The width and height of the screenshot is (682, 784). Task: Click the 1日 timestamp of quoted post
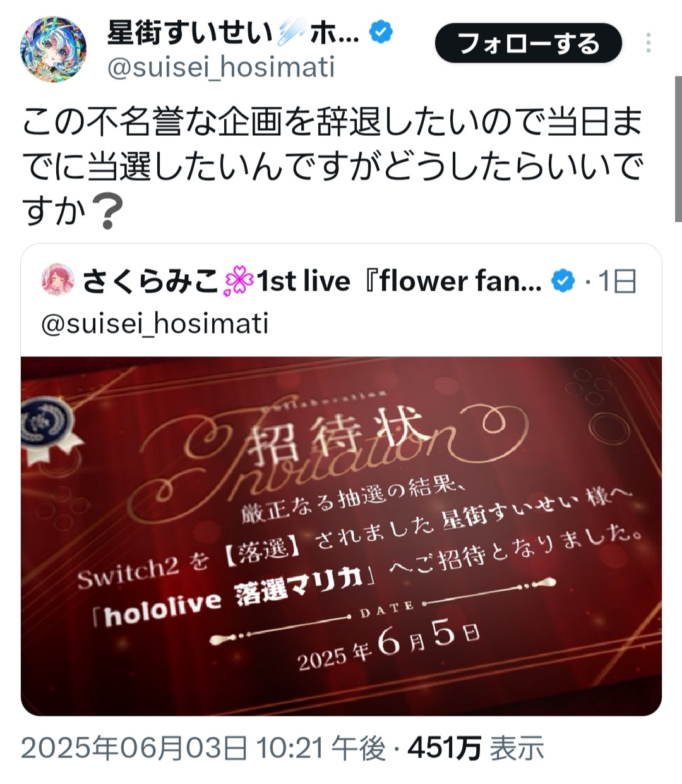pos(618,281)
